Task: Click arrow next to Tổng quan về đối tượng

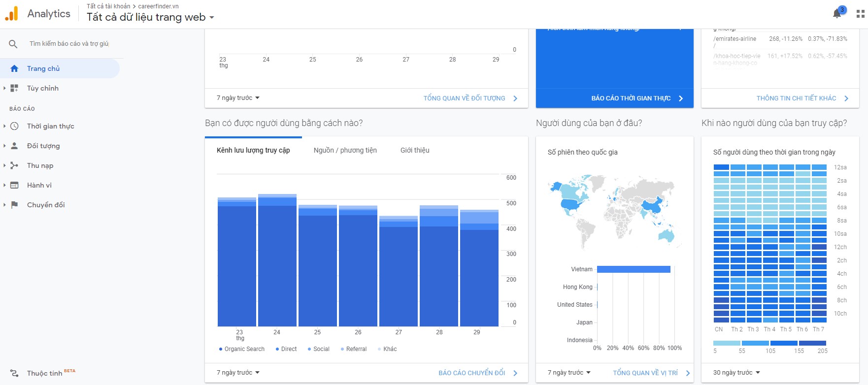Action: click(x=515, y=98)
